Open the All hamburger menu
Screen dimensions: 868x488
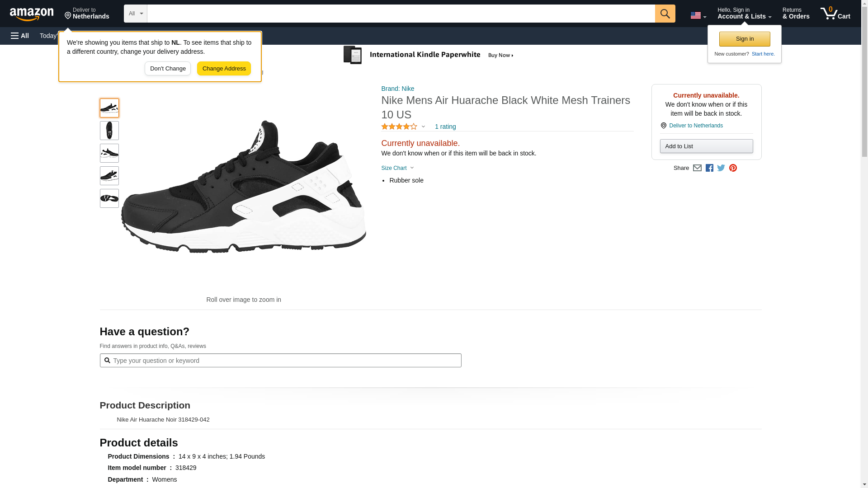coord(20,36)
